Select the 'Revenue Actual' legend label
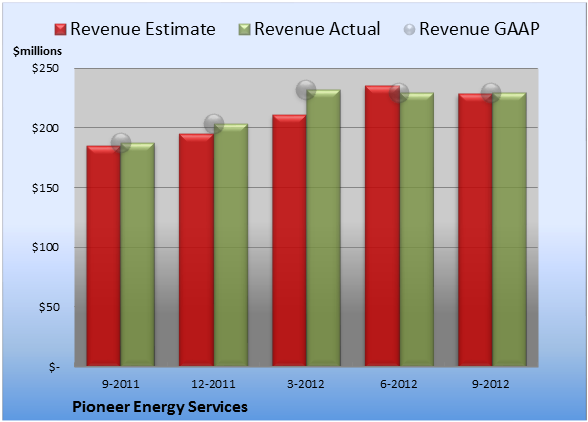588x422 pixels. pos(317,29)
